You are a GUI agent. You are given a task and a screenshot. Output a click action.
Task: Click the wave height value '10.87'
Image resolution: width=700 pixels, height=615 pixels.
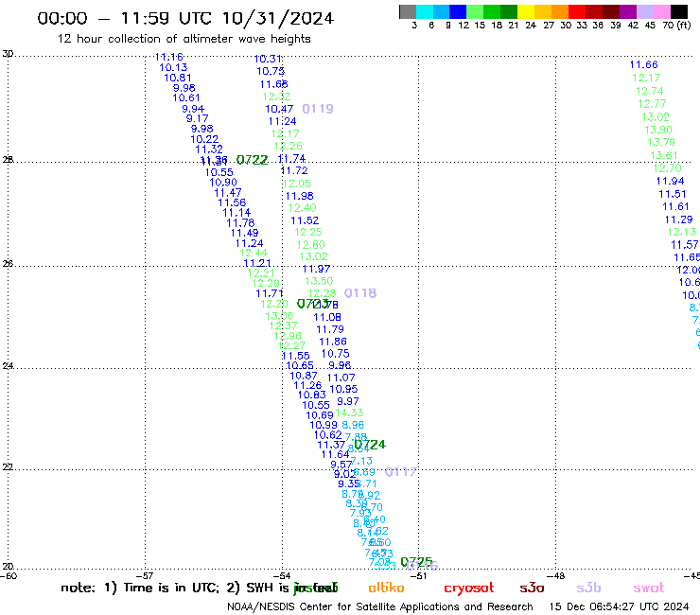304,376
